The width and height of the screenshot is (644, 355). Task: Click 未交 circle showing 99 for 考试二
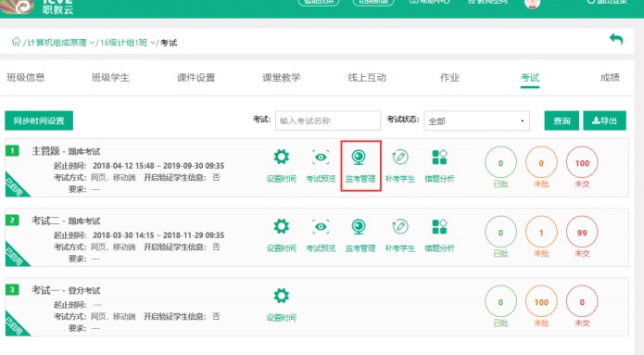click(x=582, y=232)
